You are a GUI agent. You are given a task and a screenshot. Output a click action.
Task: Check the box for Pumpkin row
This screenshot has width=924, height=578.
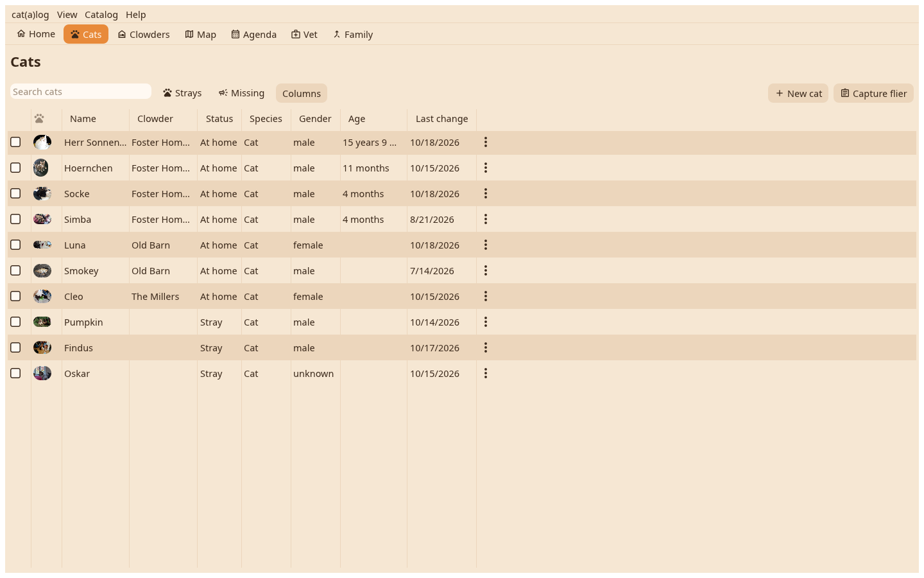click(15, 322)
